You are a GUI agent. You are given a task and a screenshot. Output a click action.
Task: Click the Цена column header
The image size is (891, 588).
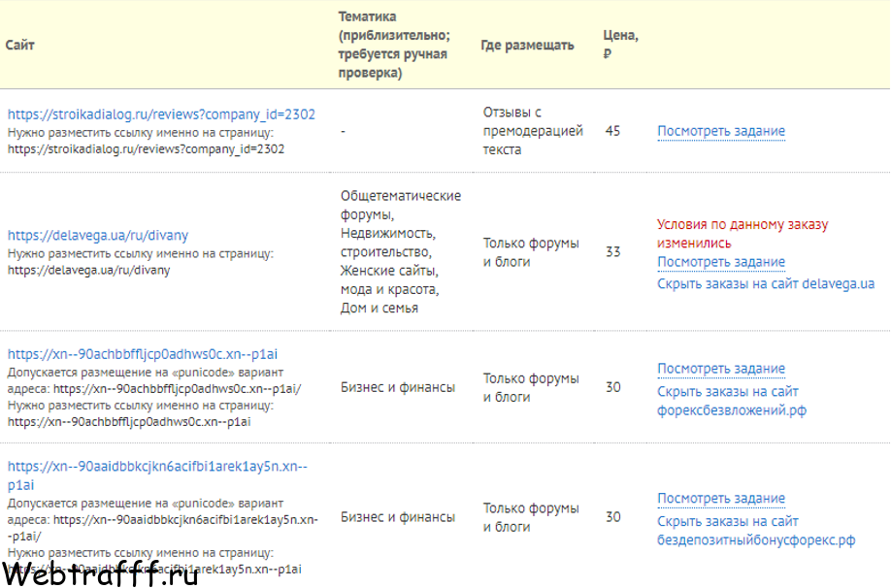(620, 44)
